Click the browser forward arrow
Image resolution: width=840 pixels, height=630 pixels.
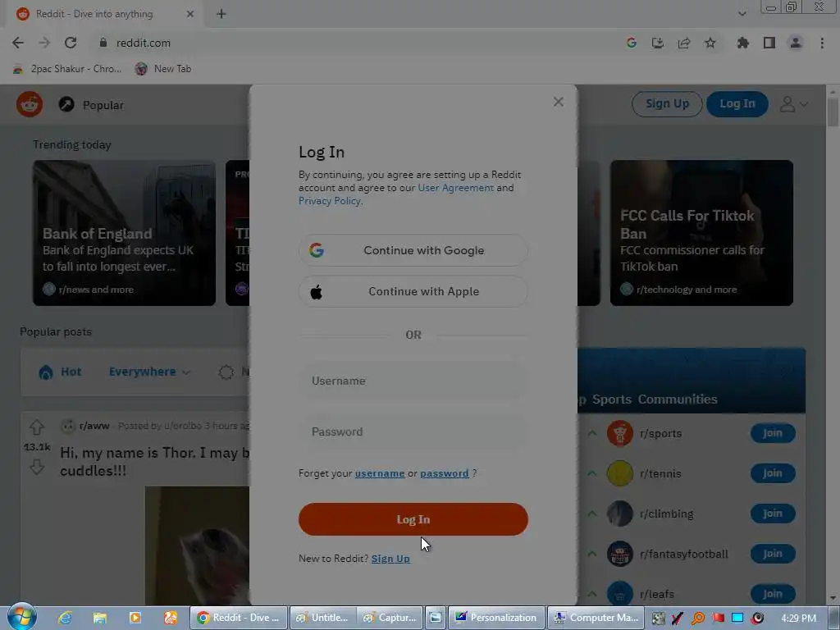click(x=44, y=43)
